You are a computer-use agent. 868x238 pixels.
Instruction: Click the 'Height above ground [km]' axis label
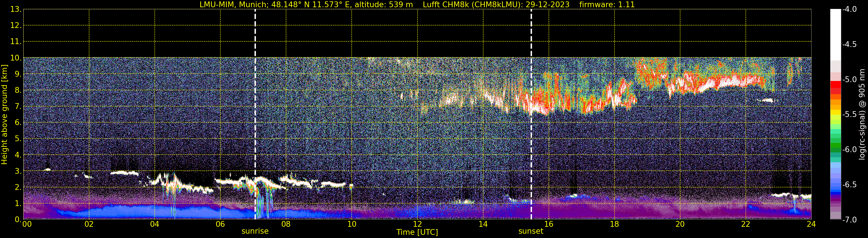4,115
